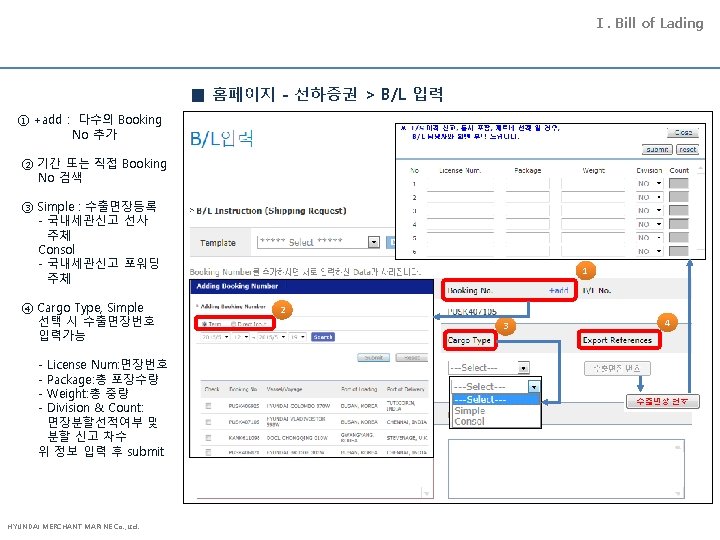Viewport: 720px width, 540px height.
Task: Check the HYUNDAI VLADIVOSTOK booking row checkbox
Action: 208,422
